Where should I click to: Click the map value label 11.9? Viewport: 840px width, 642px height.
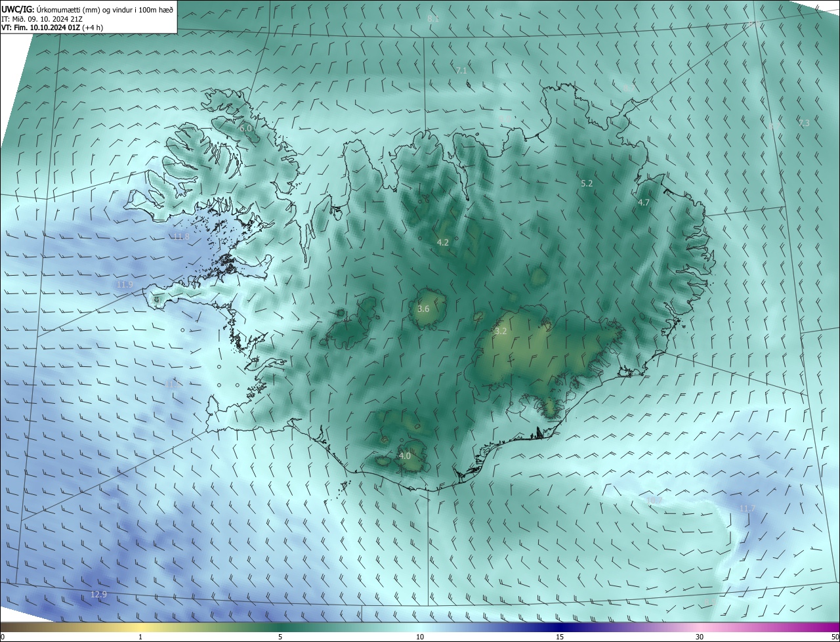(125, 285)
